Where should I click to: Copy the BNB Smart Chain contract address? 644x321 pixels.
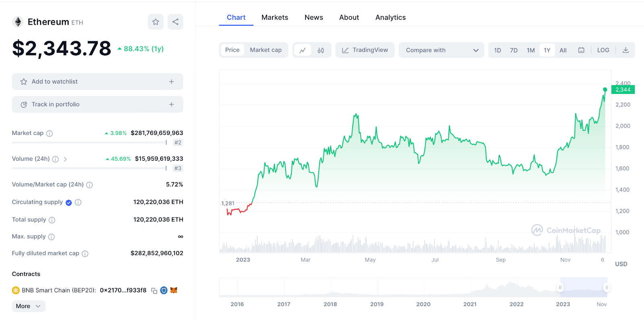pos(154,291)
